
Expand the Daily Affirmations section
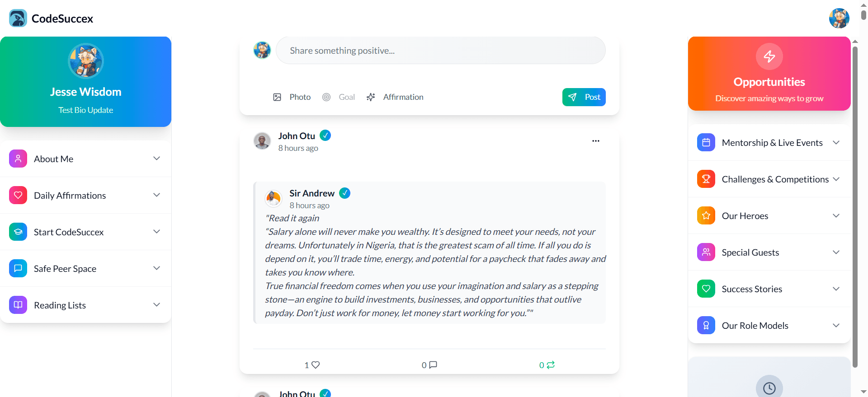click(85, 195)
